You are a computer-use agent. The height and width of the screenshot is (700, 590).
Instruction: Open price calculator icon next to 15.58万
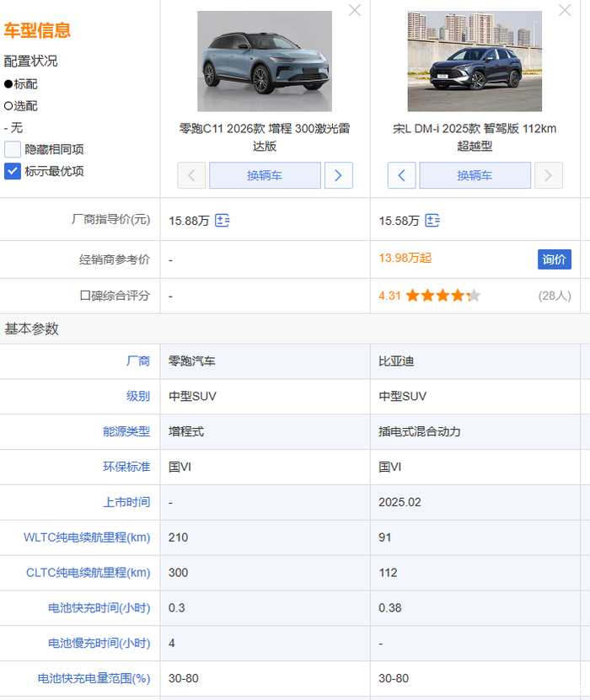coord(432,221)
